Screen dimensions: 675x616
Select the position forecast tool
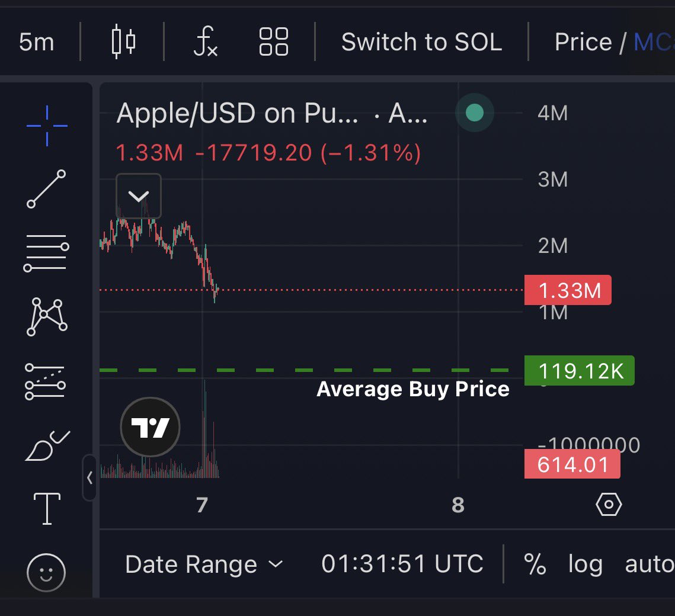pyautogui.click(x=46, y=381)
